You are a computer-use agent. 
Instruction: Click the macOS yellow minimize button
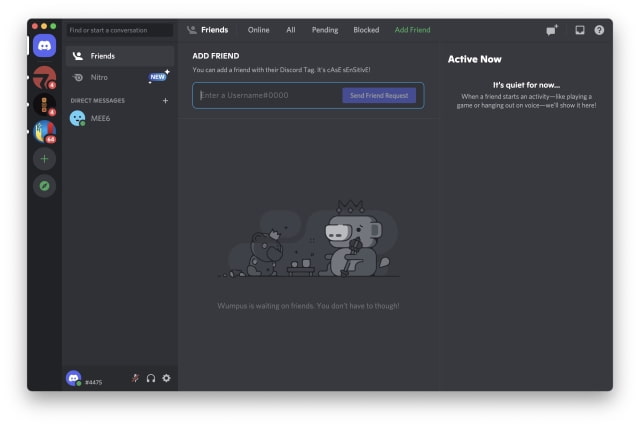(x=44, y=26)
